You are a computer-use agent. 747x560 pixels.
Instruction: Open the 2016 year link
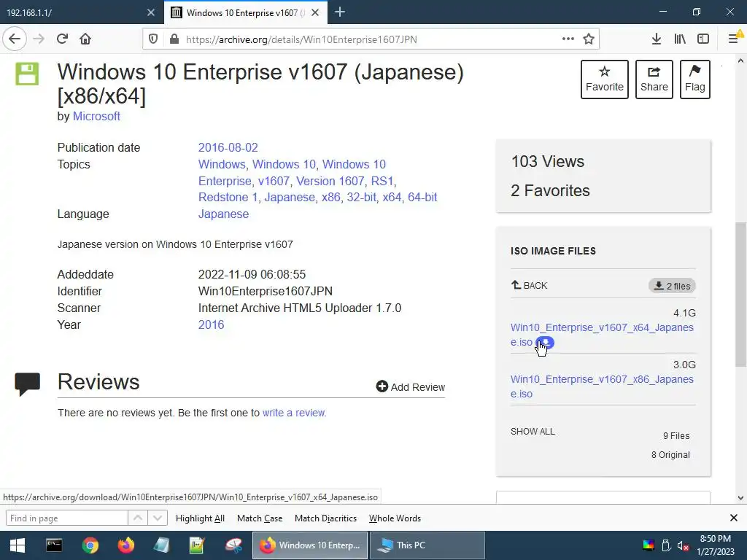pos(211,324)
